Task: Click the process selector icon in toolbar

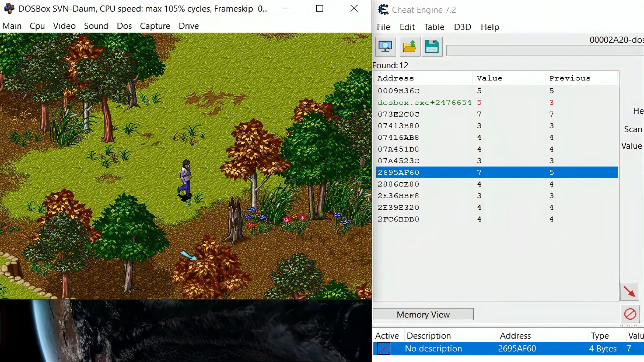Action: click(385, 46)
